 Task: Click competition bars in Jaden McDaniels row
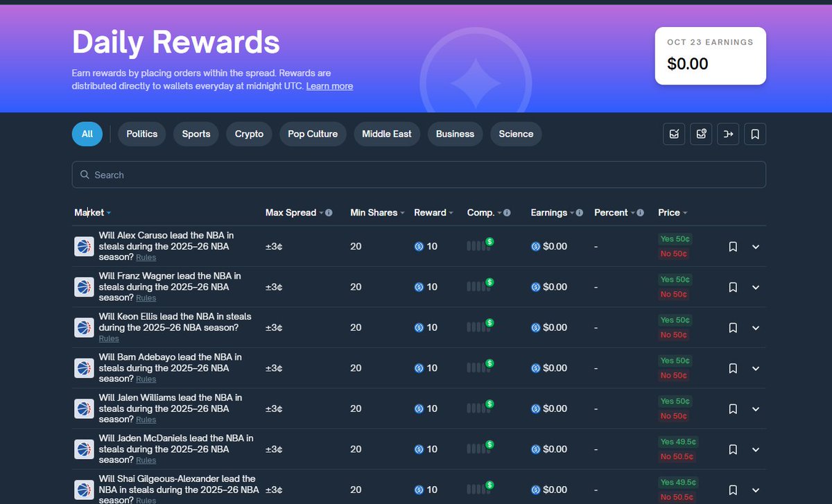[480, 448]
